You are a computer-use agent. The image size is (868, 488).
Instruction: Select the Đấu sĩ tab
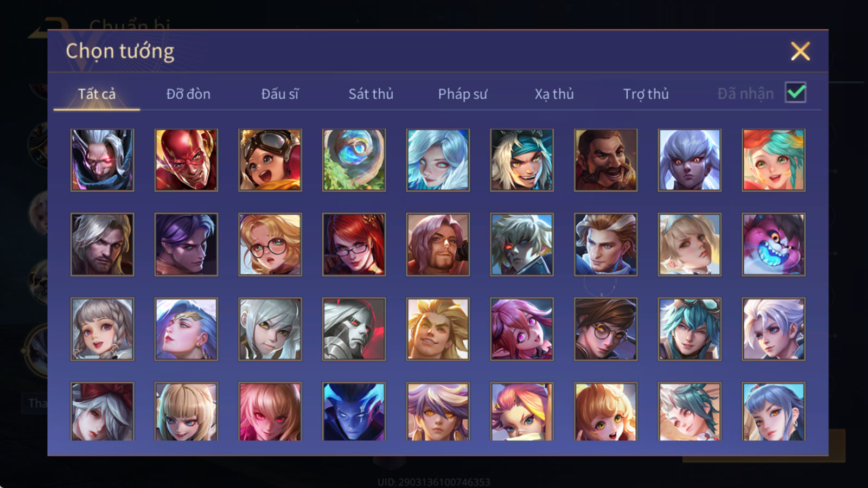pos(280,94)
